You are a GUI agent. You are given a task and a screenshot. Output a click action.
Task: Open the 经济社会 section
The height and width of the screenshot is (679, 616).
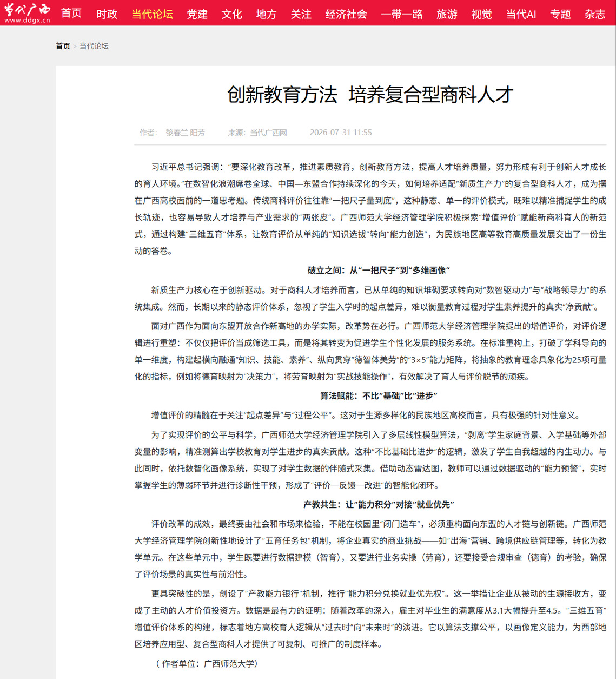346,14
